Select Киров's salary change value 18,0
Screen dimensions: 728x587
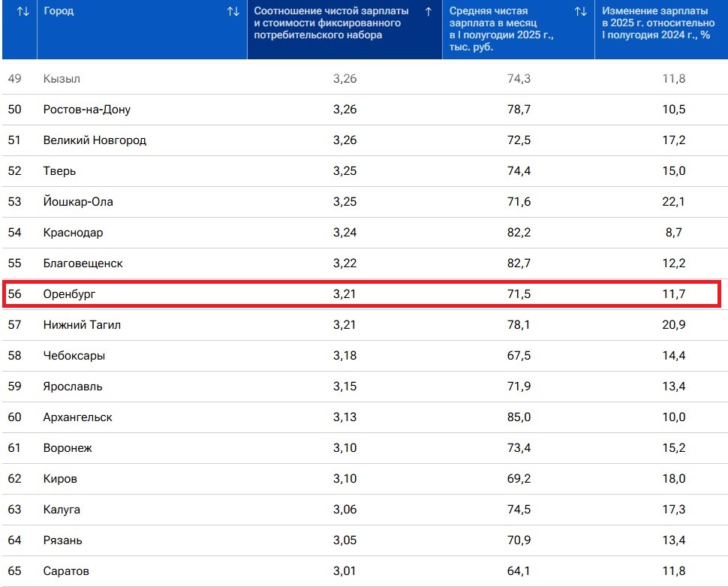[673, 479]
